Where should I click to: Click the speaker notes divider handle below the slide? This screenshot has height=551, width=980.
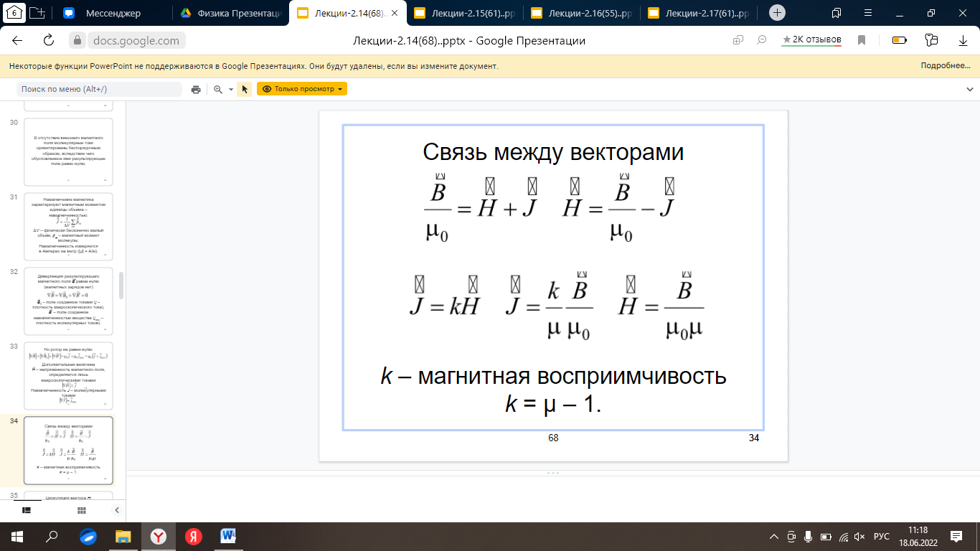pos(553,474)
